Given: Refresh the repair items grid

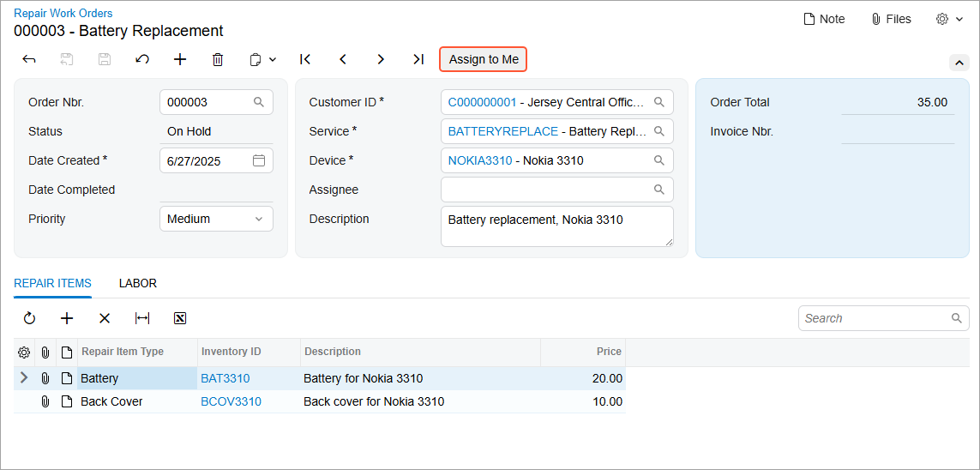Looking at the screenshot, I should coord(29,318).
